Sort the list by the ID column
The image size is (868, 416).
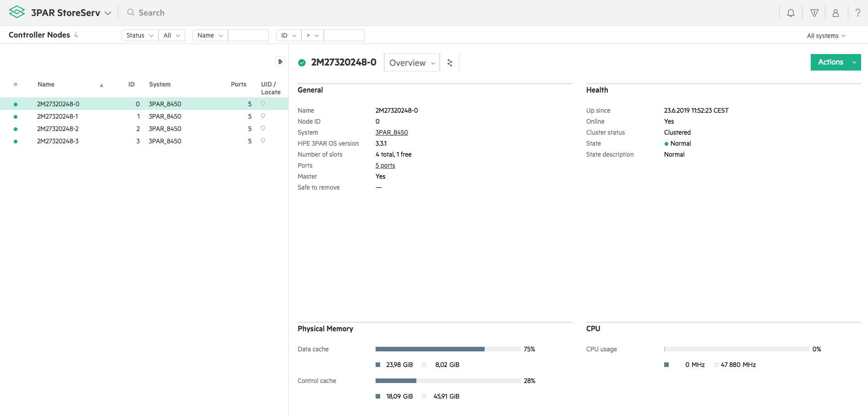(131, 84)
